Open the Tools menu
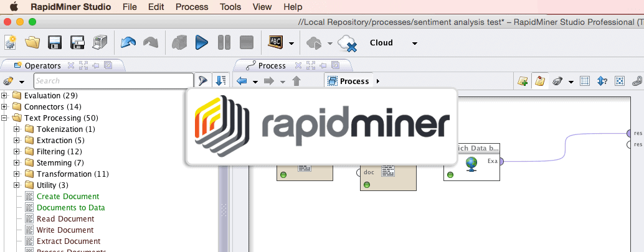The height and width of the screenshot is (252, 644). pyautogui.click(x=230, y=7)
